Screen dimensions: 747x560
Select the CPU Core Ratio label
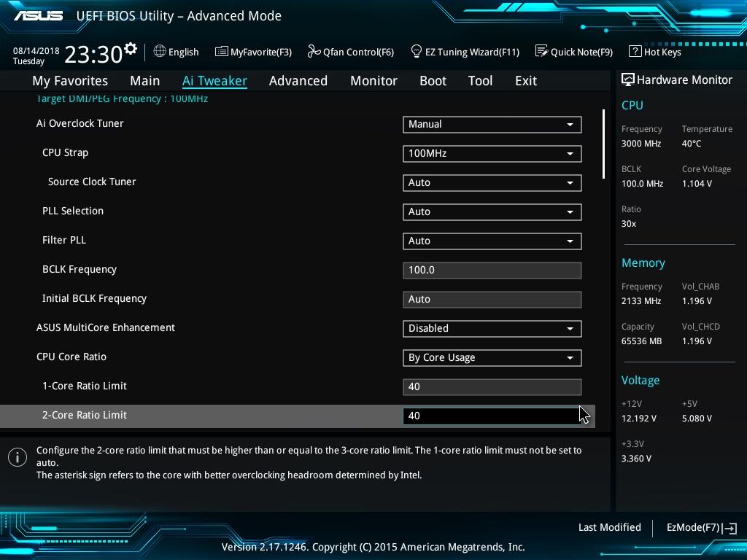coord(71,357)
